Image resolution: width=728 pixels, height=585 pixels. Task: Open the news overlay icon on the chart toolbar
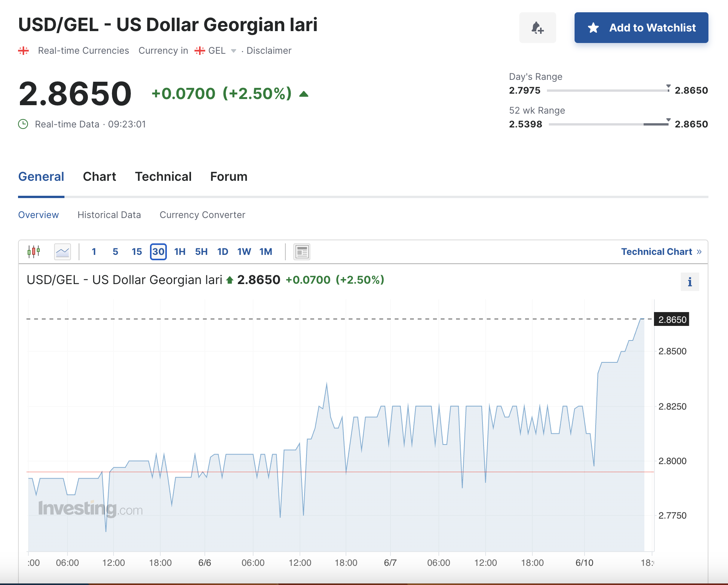pos(301,251)
